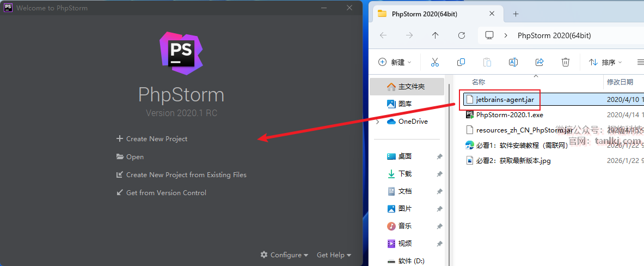The width and height of the screenshot is (644, 266).
Task: Click the Paste icon in Explorer toolbar
Action: click(487, 62)
